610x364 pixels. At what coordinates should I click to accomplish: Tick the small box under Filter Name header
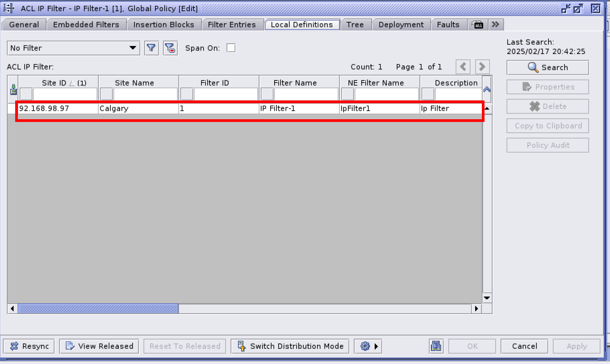267,94
